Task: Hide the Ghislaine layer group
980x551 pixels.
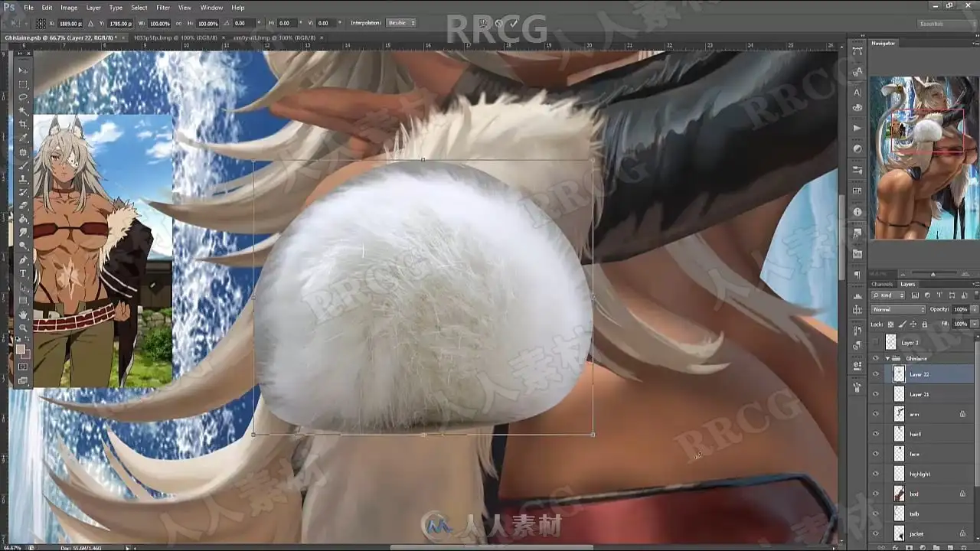Action: point(876,358)
